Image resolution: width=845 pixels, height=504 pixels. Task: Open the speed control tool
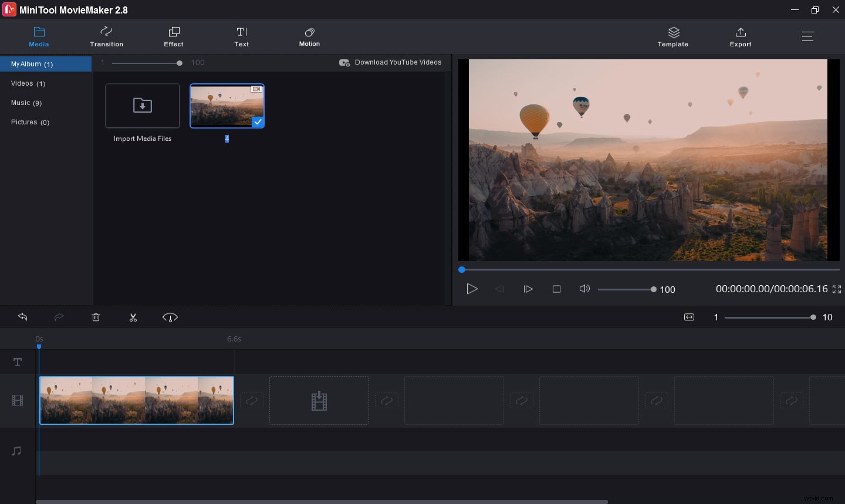click(x=170, y=317)
